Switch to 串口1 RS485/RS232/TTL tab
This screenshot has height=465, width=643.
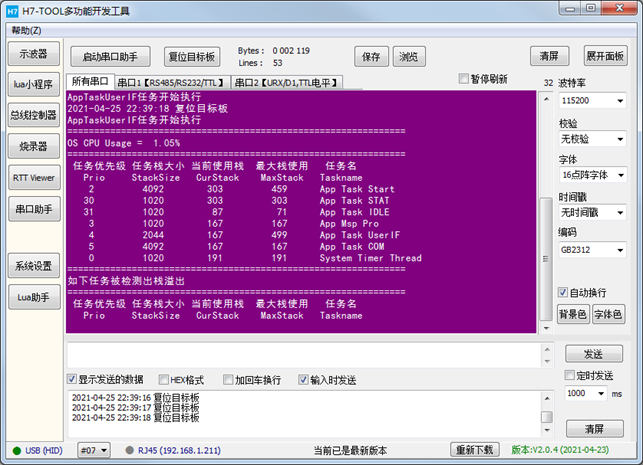point(172,83)
